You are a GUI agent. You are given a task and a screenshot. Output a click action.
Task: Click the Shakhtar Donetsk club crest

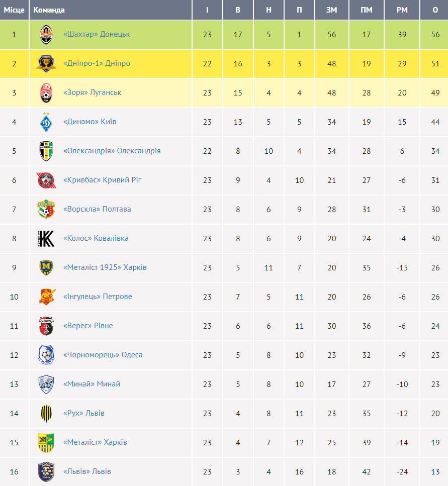[x=46, y=34]
